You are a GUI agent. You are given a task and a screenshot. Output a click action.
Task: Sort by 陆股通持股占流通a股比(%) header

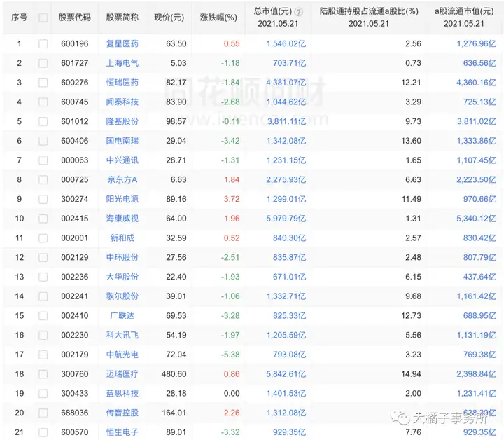tap(369, 11)
